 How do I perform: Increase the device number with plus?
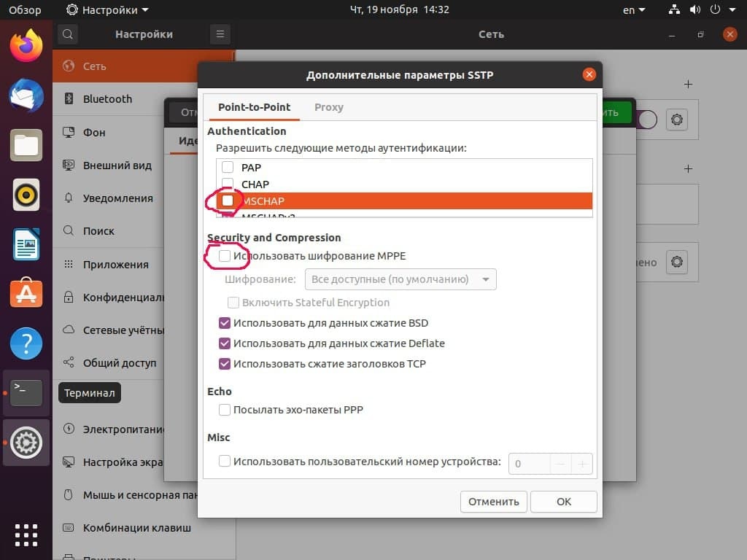point(581,464)
